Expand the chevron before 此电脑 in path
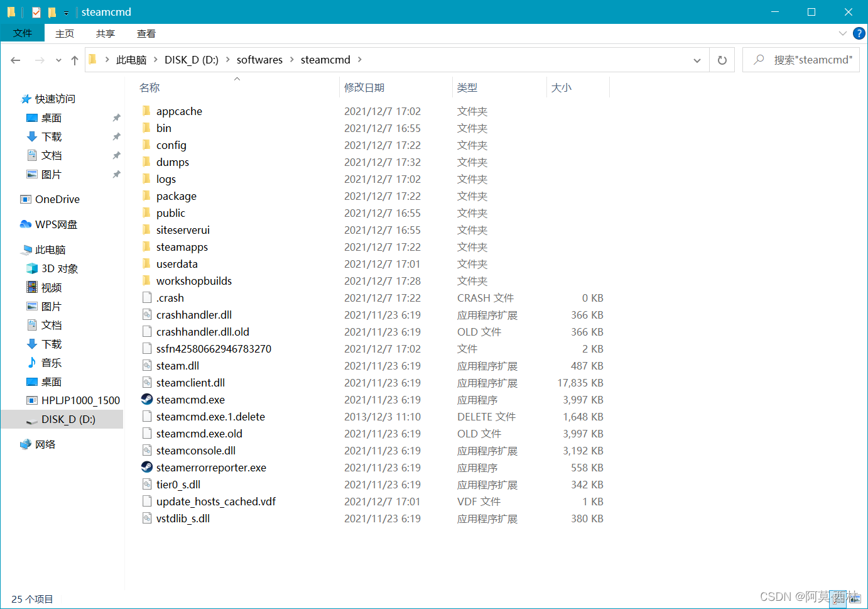The image size is (868, 609). tap(107, 60)
